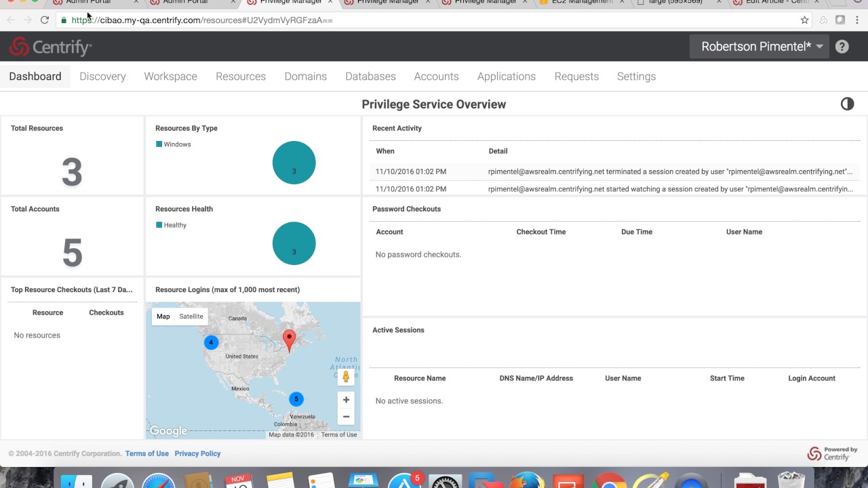This screenshot has height=488, width=868.
Task: Switch to the Dashboard tab
Action: point(35,77)
